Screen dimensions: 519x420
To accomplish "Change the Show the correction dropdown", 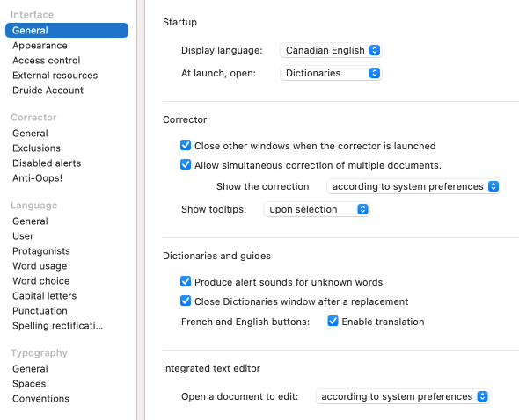I will pyautogui.click(x=413, y=186).
